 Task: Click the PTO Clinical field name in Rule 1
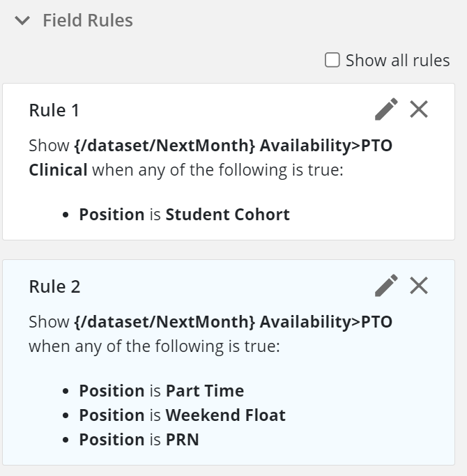point(210,158)
